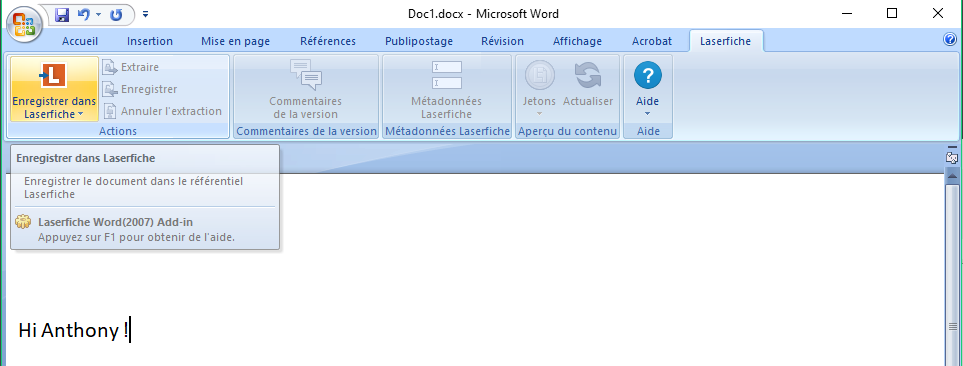Open the Insertion tab
The width and height of the screenshot is (963, 366).
(150, 41)
